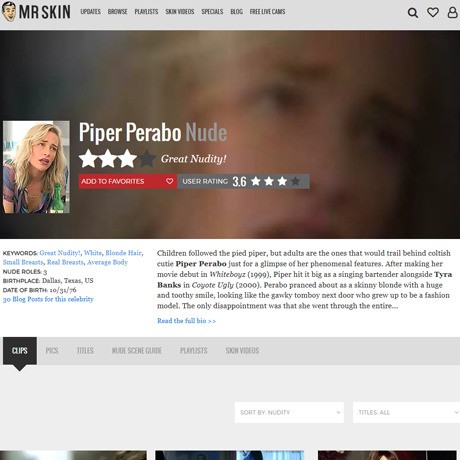The height and width of the screenshot is (460, 460).
Task: Click the profile portrait thumbnail
Action: click(x=36, y=167)
